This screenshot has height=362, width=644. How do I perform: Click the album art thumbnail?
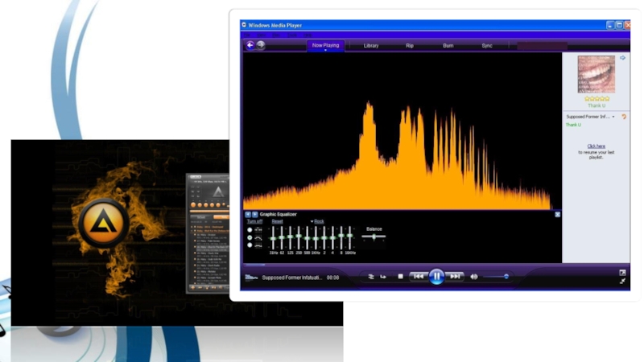tap(596, 74)
